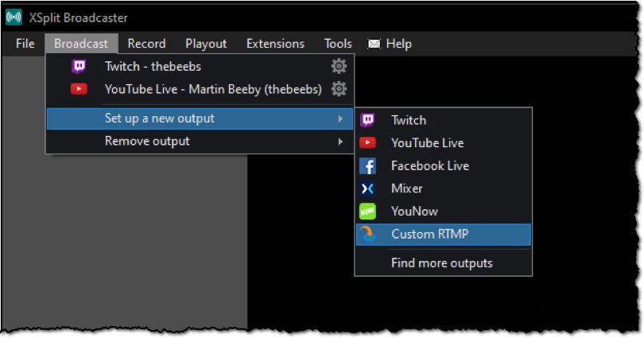Choose Remove output entry
This screenshot has height=338, width=644.
point(200,142)
